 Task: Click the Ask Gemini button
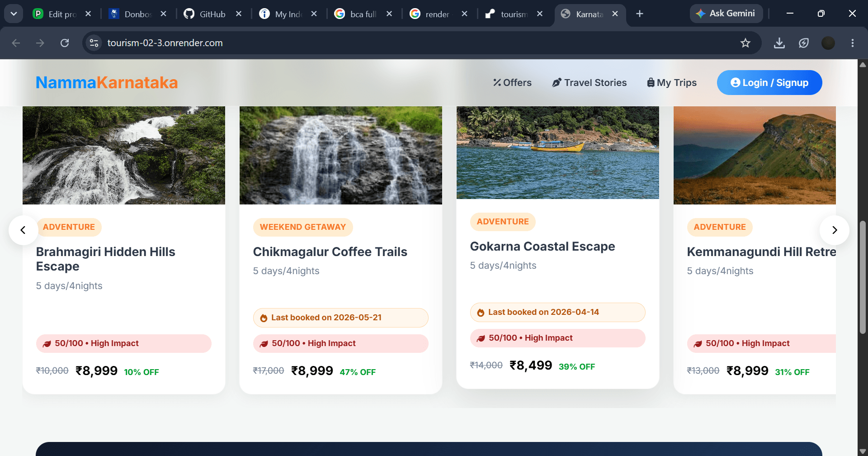[x=726, y=14]
